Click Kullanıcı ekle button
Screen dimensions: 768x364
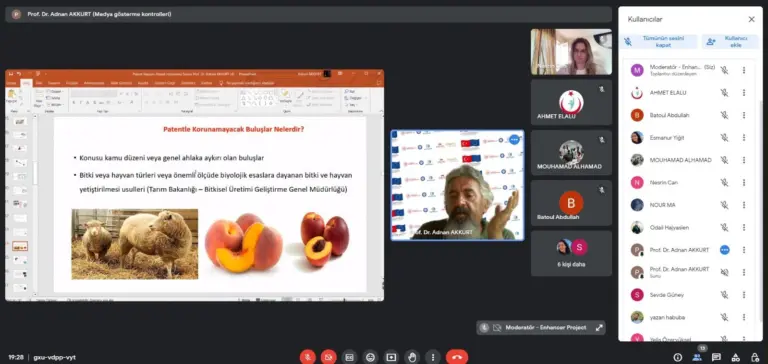[x=730, y=42]
